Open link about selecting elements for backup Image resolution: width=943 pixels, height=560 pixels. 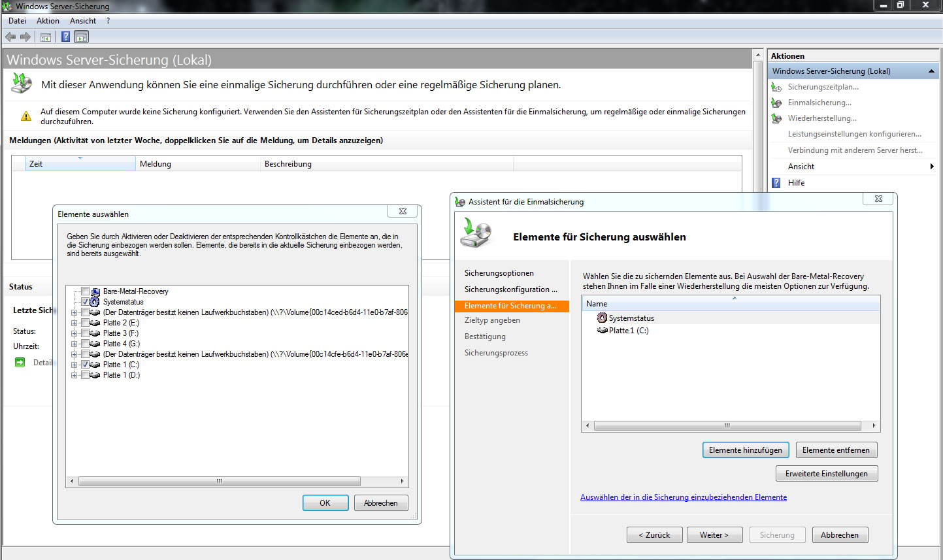click(x=683, y=497)
